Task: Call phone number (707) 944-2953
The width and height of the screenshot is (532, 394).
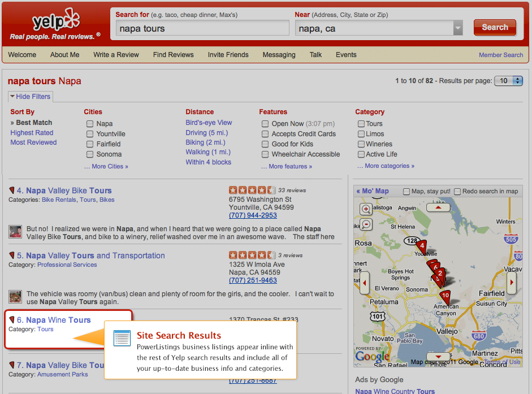Action: point(253,215)
